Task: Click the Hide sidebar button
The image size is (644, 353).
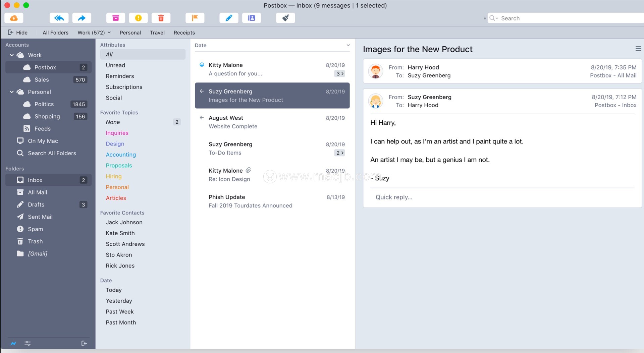Action: coord(18,33)
